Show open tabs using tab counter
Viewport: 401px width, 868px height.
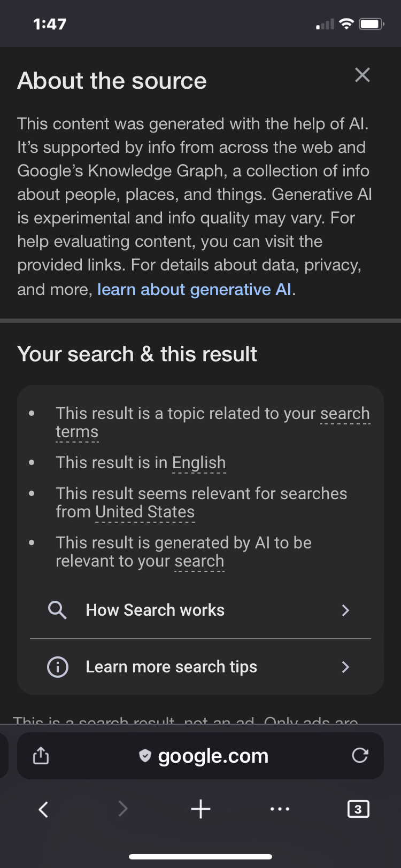[358, 809]
